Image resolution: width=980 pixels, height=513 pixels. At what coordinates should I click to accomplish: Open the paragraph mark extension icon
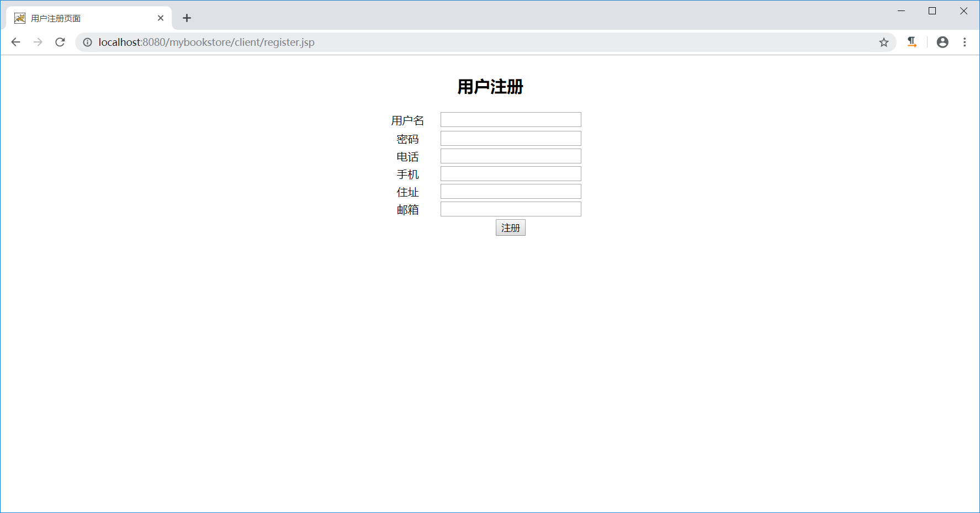(x=912, y=42)
